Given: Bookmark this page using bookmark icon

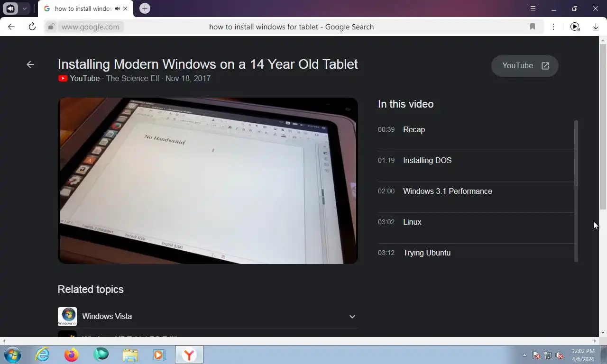Looking at the screenshot, I should 533,27.
